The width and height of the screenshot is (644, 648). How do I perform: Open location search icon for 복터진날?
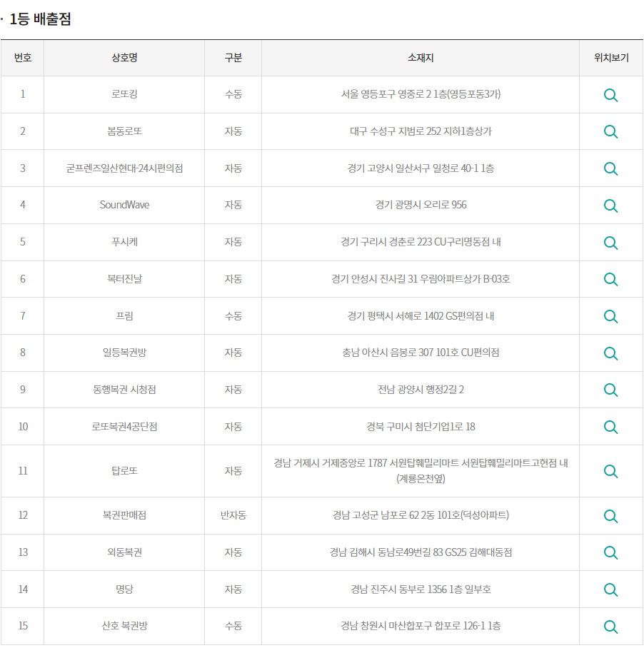pyautogui.click(x=610, y=279)
